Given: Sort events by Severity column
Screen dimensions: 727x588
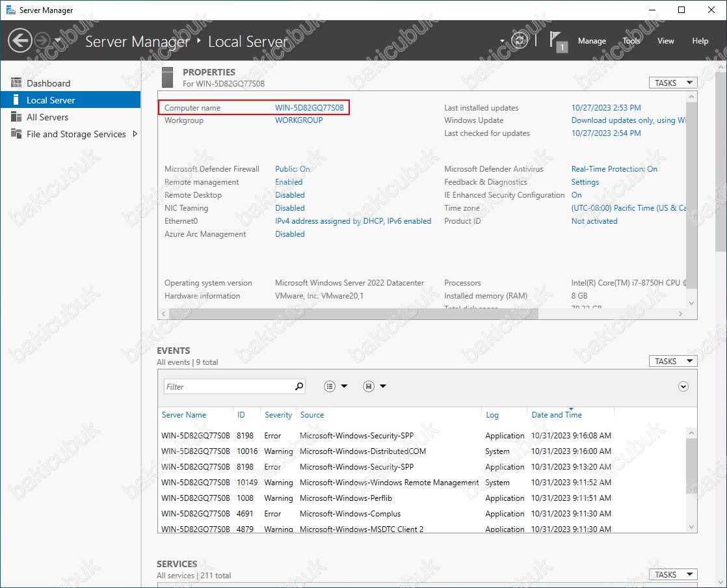Looking at the screenshot, I should [278, 414].
